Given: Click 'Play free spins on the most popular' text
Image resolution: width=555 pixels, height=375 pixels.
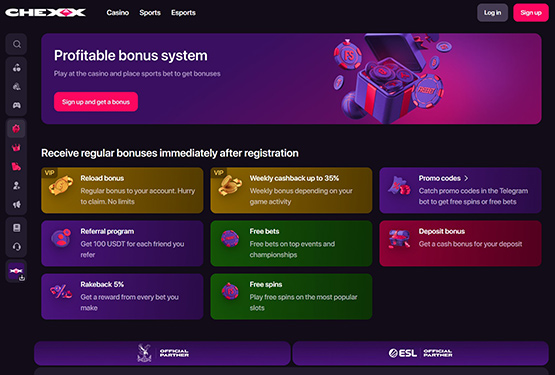Looking at the screenshot, I should pos(303,297).
